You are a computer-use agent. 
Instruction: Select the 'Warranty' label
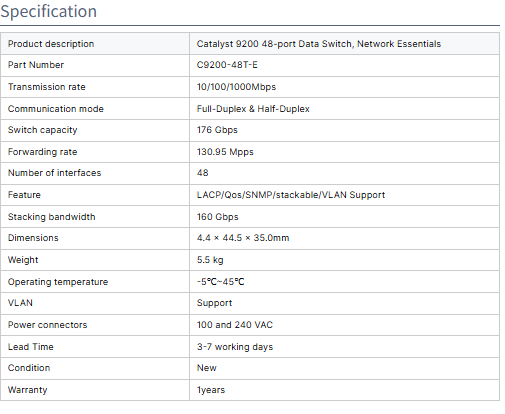(x=27, y=390)
